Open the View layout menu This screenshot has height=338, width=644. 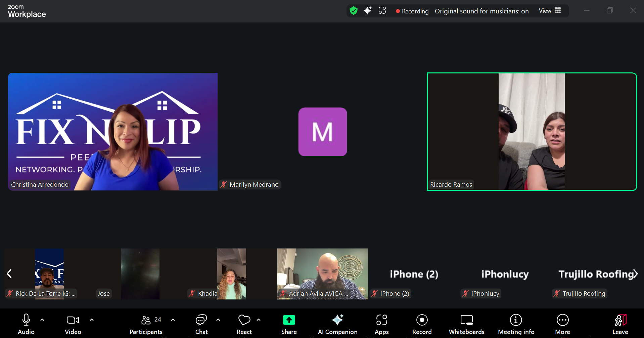[550, 11]
